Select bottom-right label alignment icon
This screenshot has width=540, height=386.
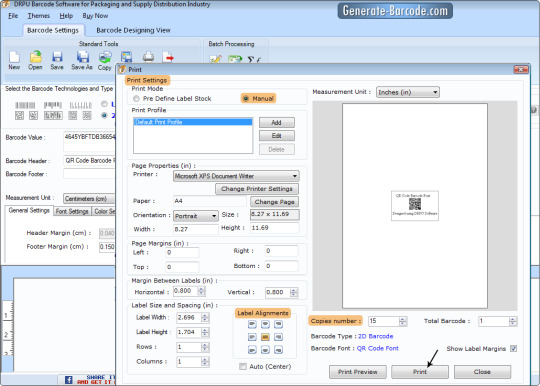pyautogui.click(x=278, y=350)
